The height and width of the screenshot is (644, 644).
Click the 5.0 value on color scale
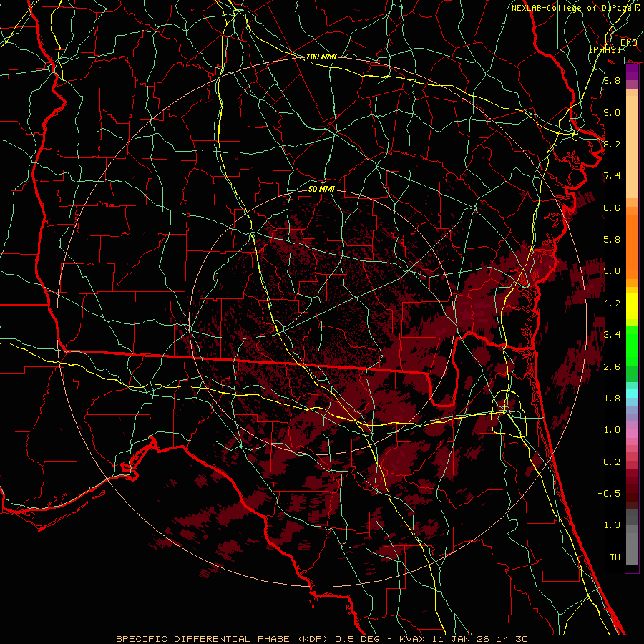point(612,271)
